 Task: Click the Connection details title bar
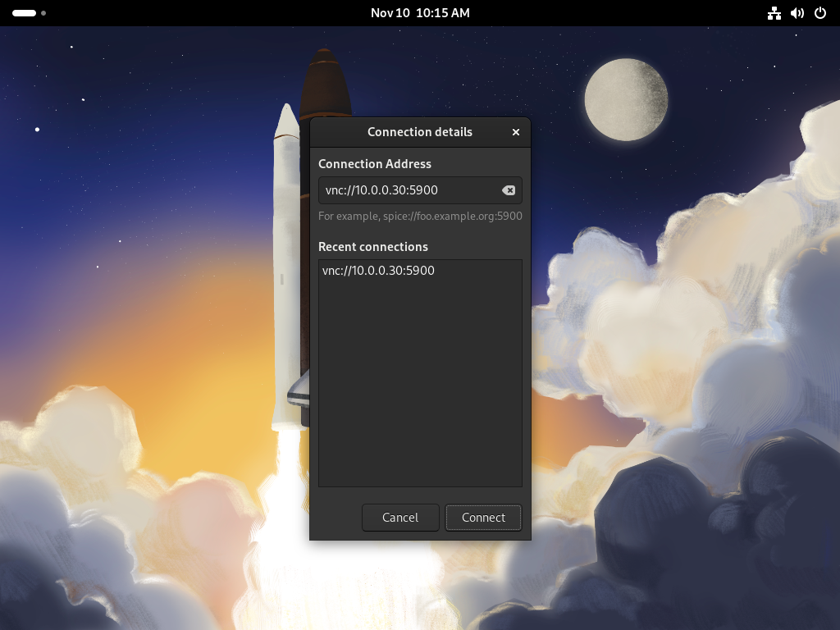(x=420, y=131)
